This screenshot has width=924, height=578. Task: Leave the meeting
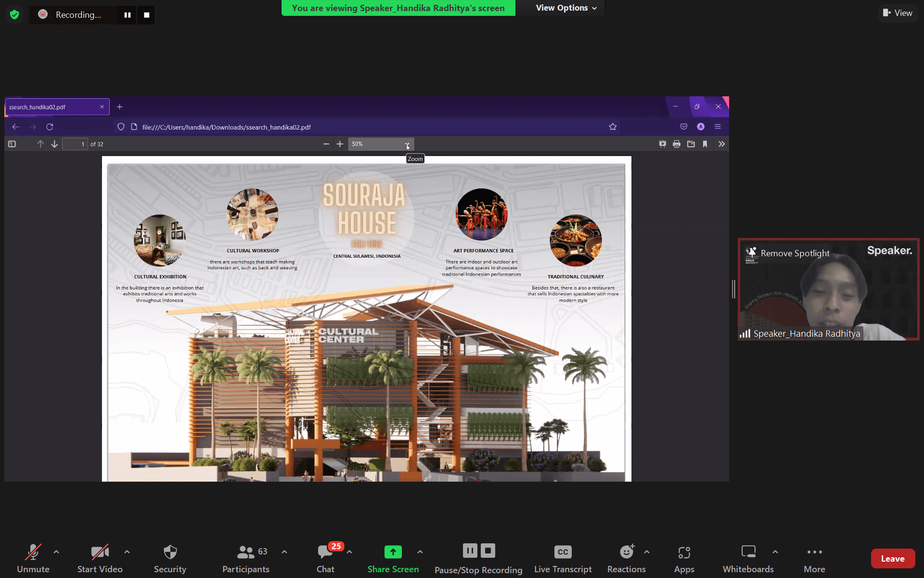coord(893,559)
